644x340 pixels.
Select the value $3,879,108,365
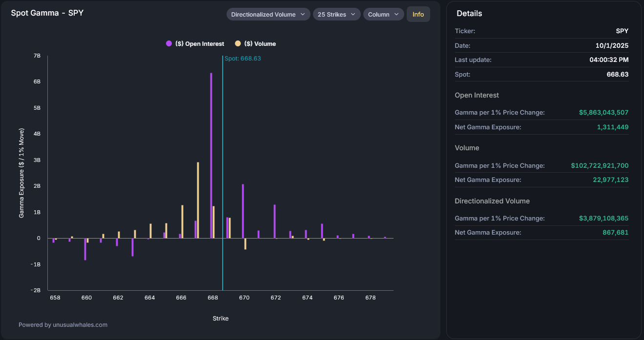[603, 219]
